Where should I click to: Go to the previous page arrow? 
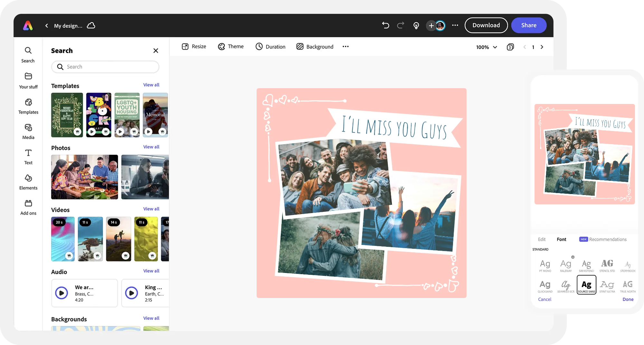(525, 47)
